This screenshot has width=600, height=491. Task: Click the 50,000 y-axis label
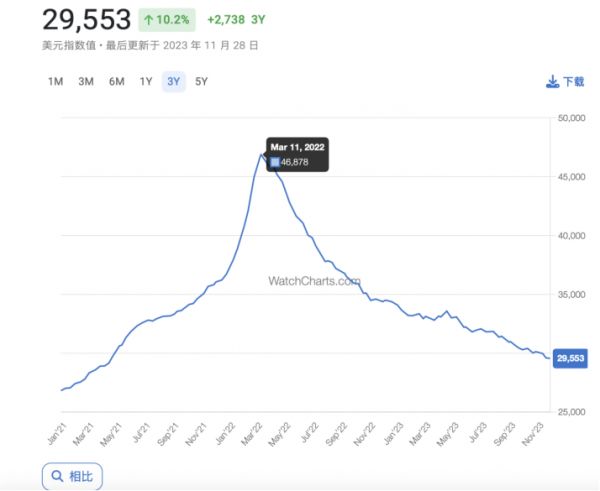570,119
